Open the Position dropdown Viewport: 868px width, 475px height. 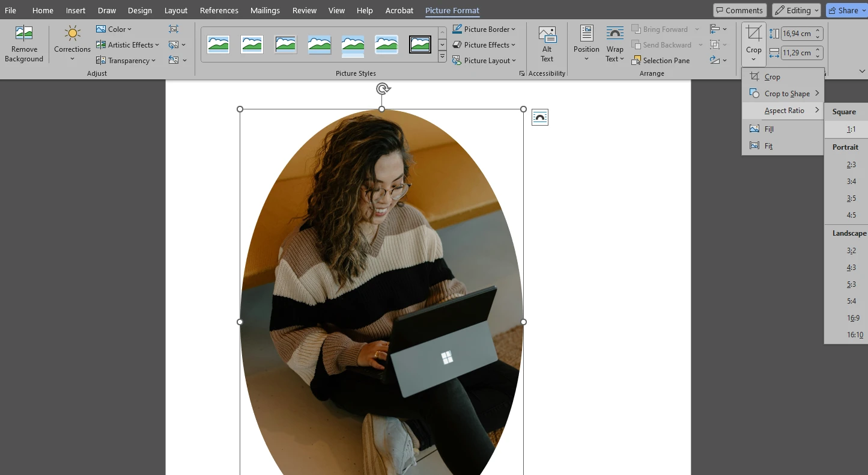[586, 43]
